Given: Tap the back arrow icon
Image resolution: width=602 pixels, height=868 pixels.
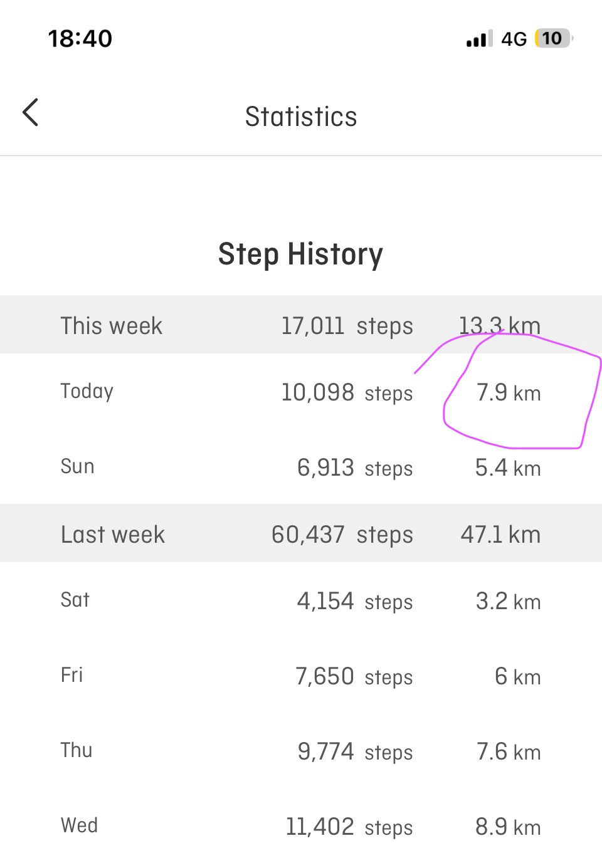Looking at the screenshot, I should (30, 113).
